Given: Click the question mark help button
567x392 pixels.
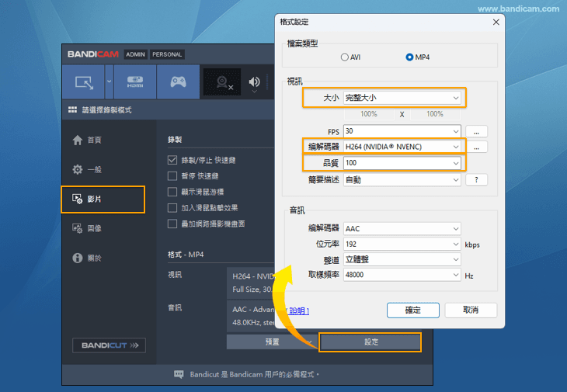Looking at the screenshot, I should point(476,179).
